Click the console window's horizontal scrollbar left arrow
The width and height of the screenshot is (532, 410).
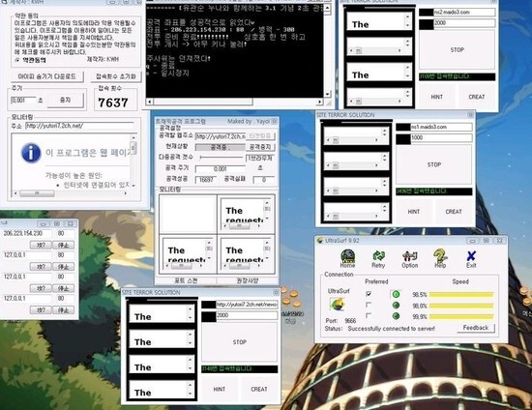point(149,102)
